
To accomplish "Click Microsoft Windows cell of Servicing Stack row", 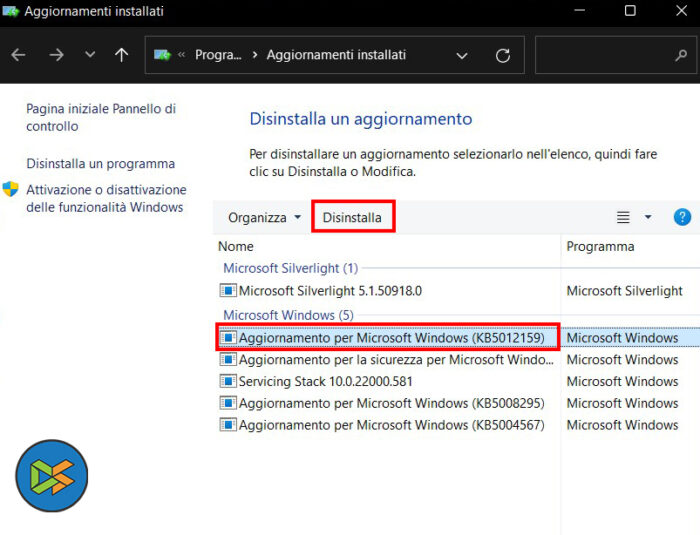I will (x=622, y=381).
